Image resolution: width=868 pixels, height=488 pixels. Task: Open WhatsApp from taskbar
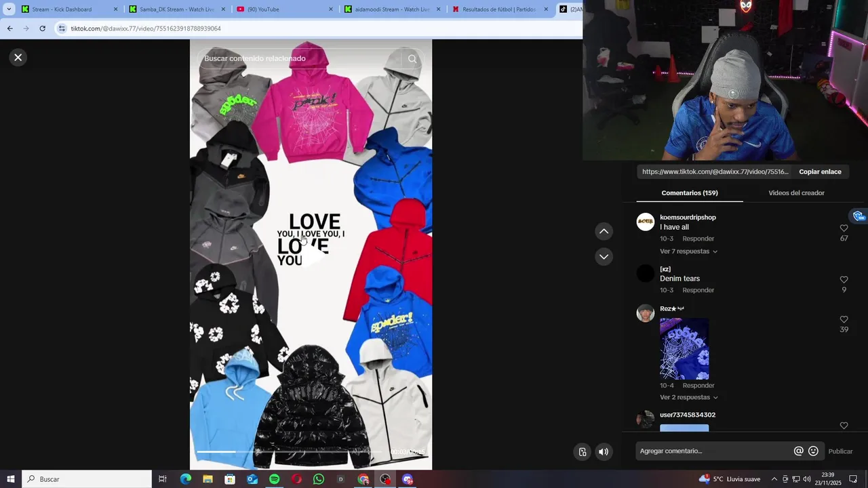pyautogui.click(x=319, y=479)
